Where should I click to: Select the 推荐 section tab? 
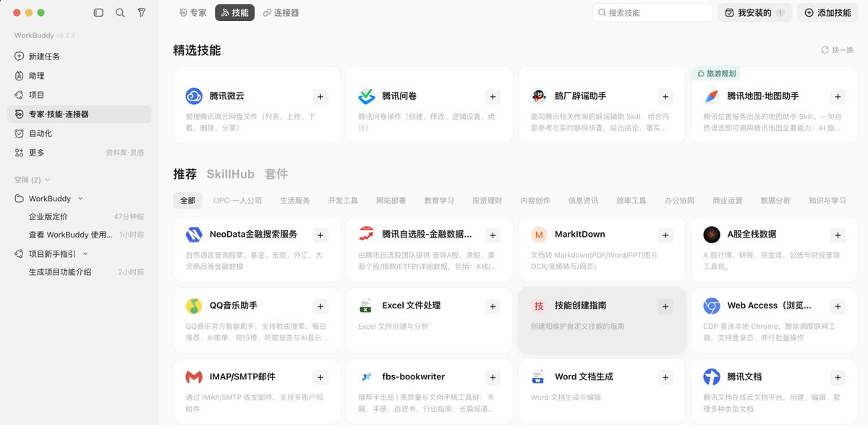pyautogui.click(x=184, y=174)
